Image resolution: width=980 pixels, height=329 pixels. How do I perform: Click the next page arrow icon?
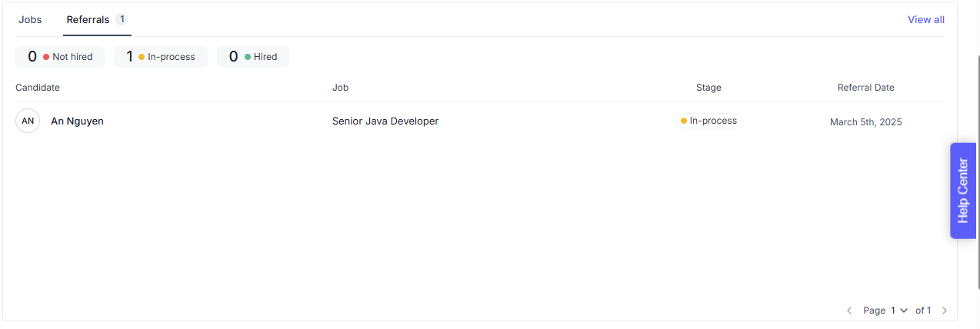point(945,311)
